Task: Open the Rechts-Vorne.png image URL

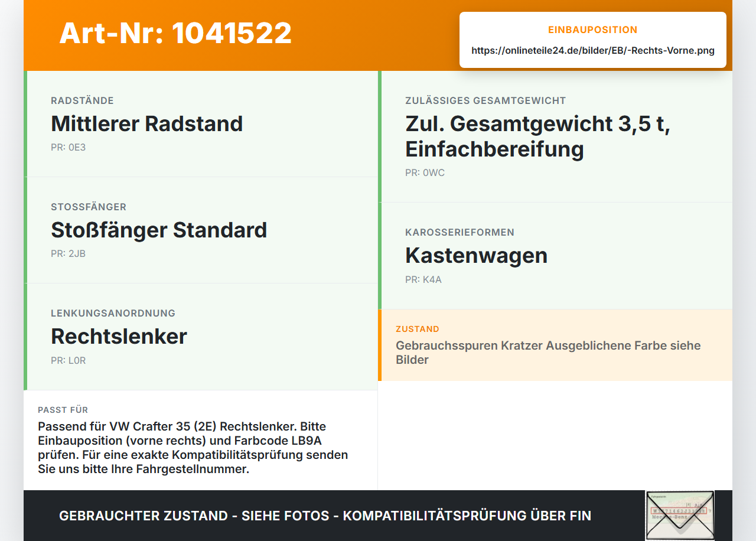Action: coord(592,50)
